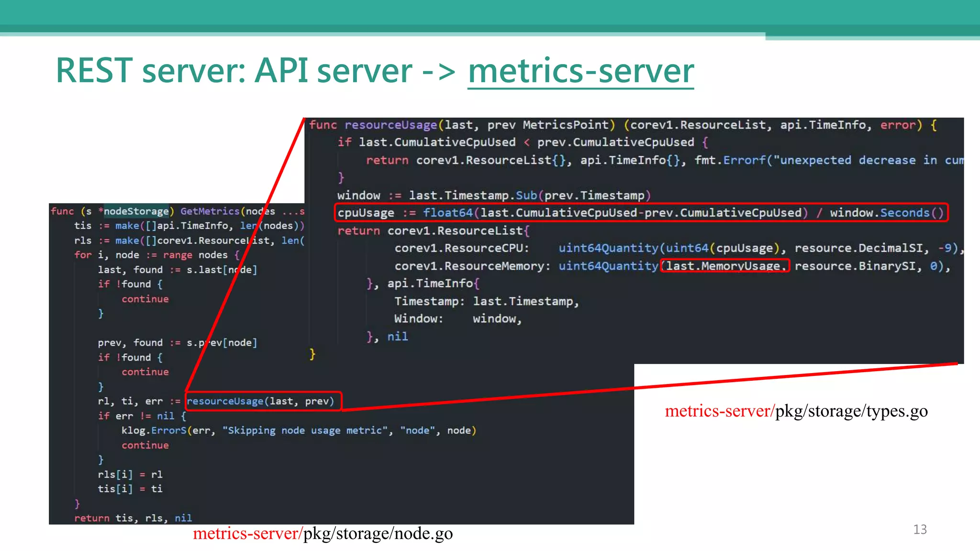Click the caption 'metrics-server/pkg/storage/types.go'

pyautogui.click(x=796, y=411)
